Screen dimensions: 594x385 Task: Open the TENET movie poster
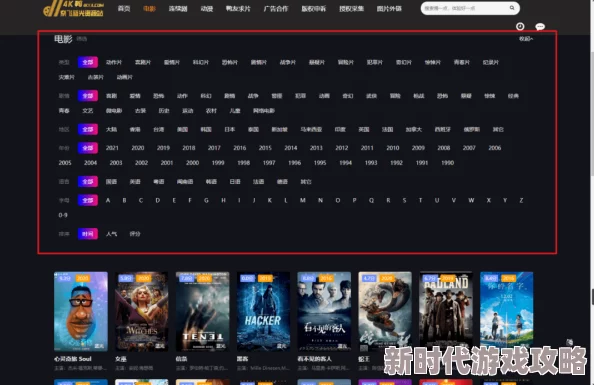click(x=202, y=311)
